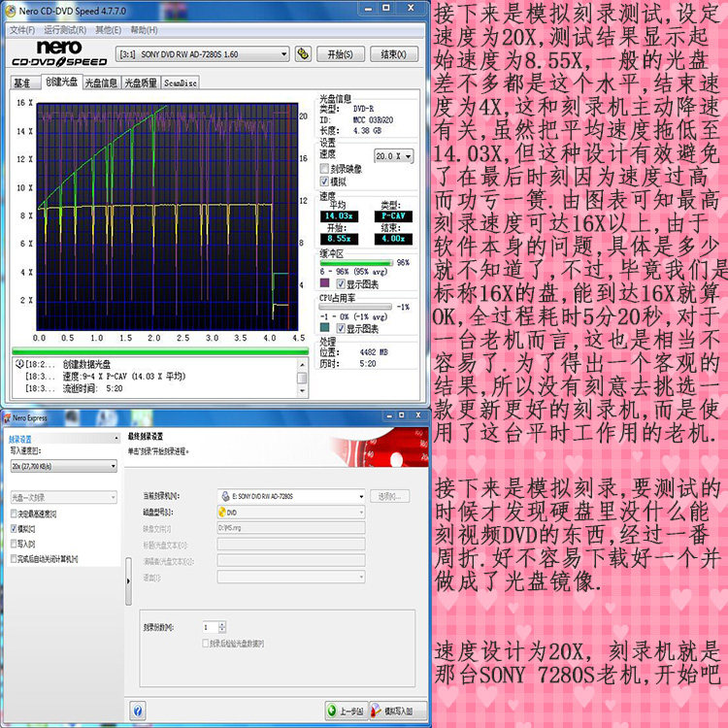Click the log list scroll down arrow
This screenshot has height=728, width=728.
(302, 391)
